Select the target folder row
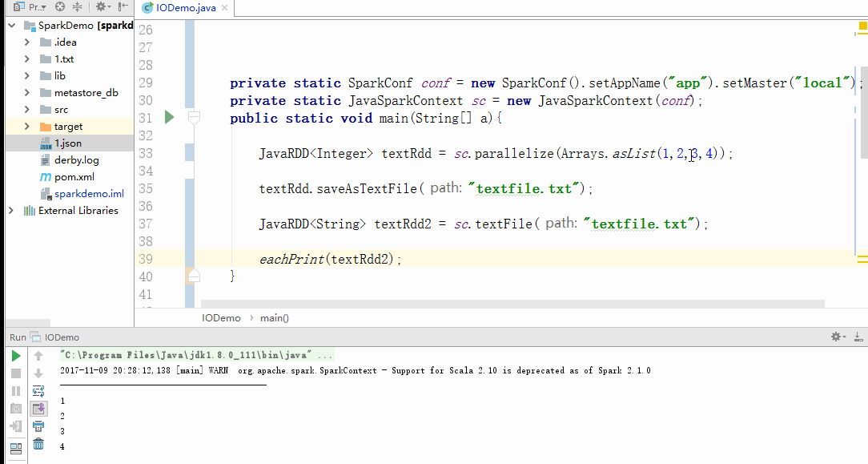Image resolution: width=868 pixels, height=464 pixels. tap(70, 127)
